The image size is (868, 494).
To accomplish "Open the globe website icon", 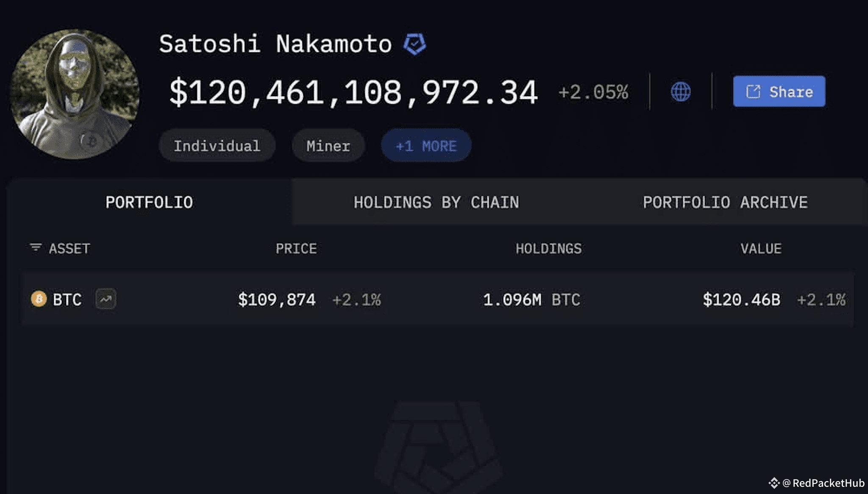I will click(x=681, y=92).
